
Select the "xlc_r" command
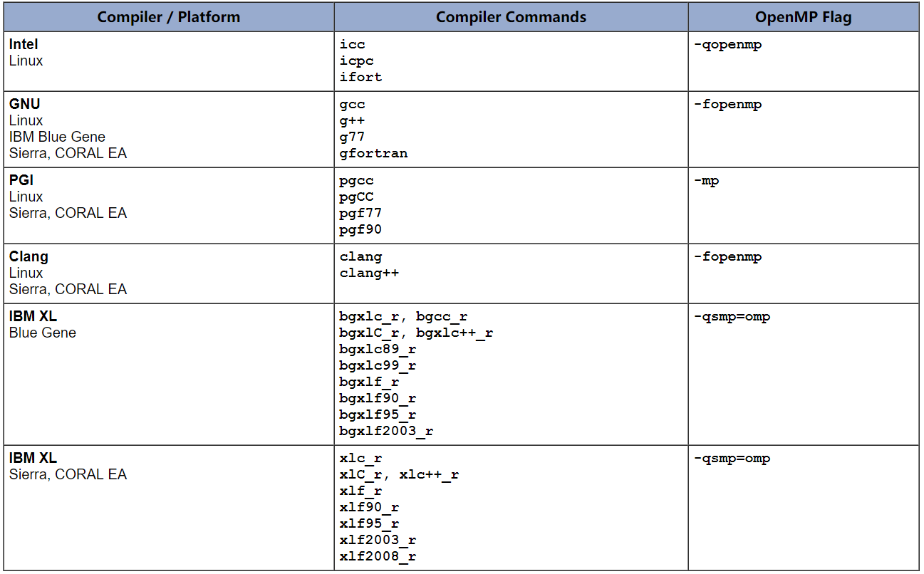(360, 459)
